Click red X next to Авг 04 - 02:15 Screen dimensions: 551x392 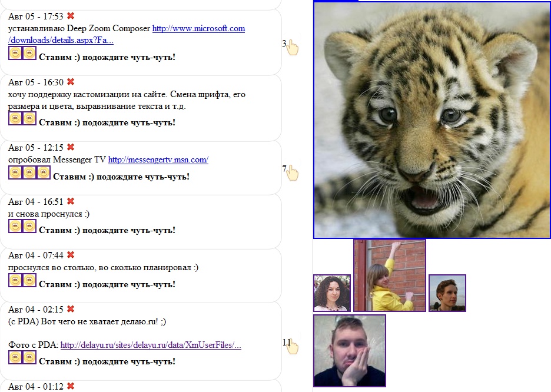tap(71, 309)
